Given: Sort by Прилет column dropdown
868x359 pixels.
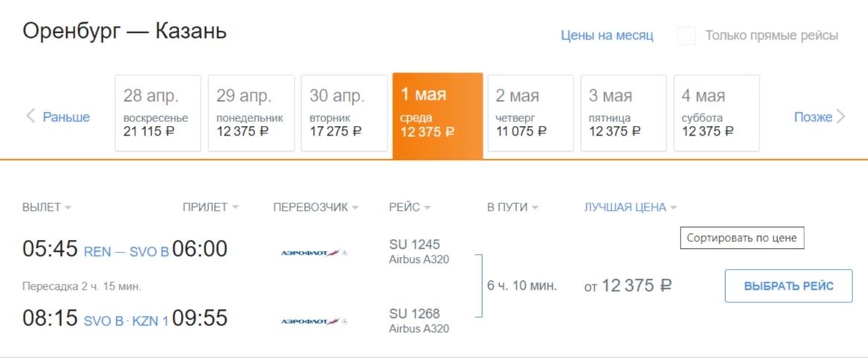Looking at the screenshot, I should (x=210, y=208).
